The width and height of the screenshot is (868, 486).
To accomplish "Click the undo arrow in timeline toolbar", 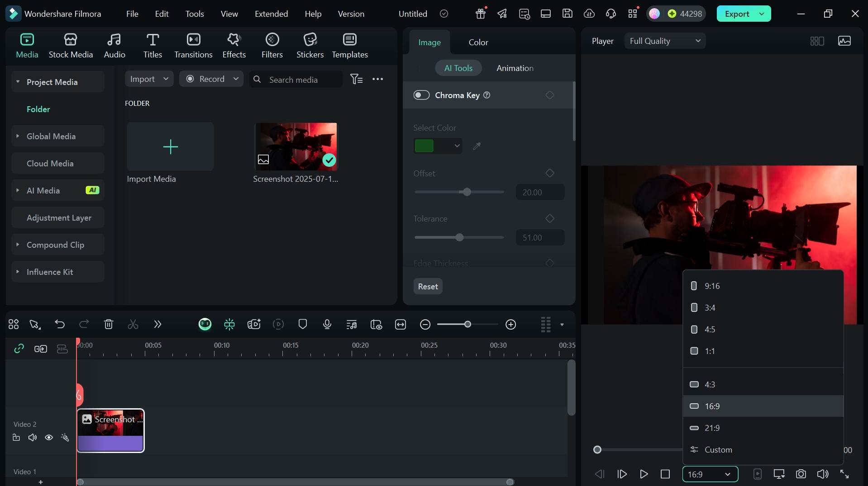I will [x=60, y=324].
